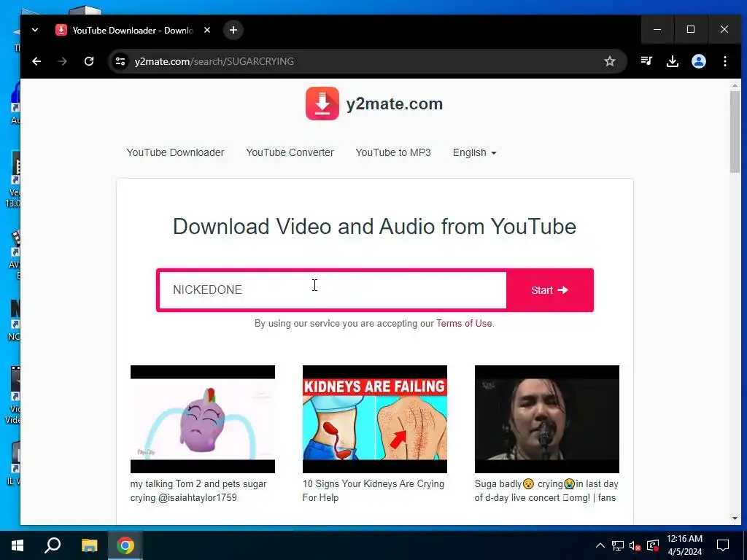Screen dimensions: 747x560
Task: Click the page vertical scrollbar thumb
Action: click(x=735, y=131)
